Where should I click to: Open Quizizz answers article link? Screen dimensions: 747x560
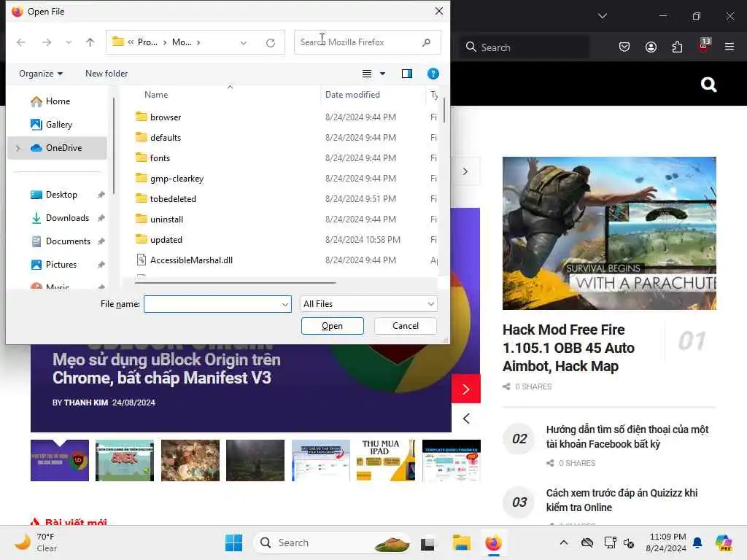[x=622, y=500]
